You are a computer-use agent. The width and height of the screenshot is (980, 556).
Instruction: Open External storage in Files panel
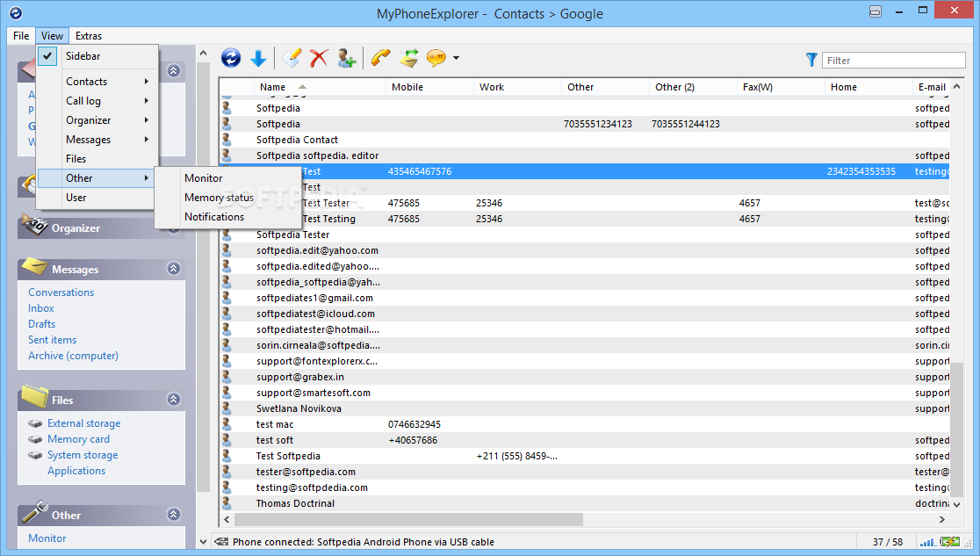(83, 423)
